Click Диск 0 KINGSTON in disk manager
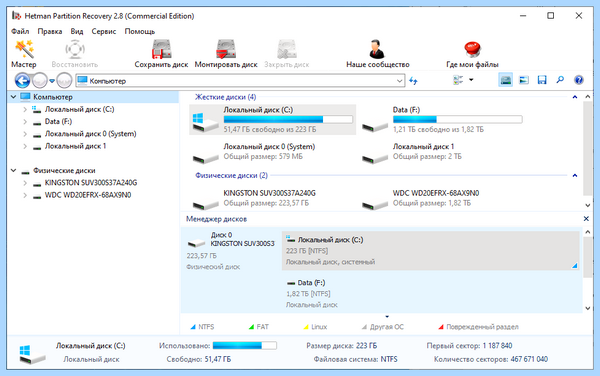The image size is (600, 376). coord(231,250)
